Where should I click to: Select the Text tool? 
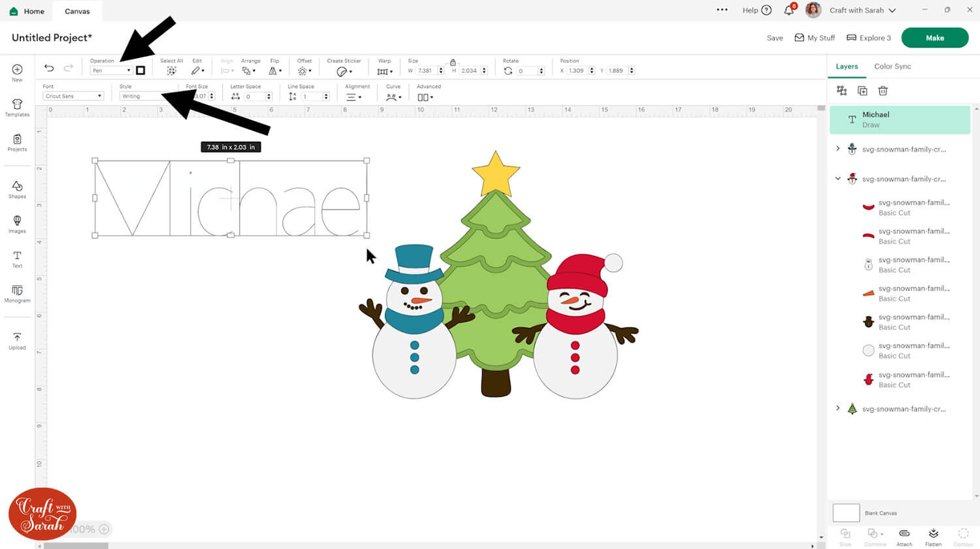[x=17, y=259]
